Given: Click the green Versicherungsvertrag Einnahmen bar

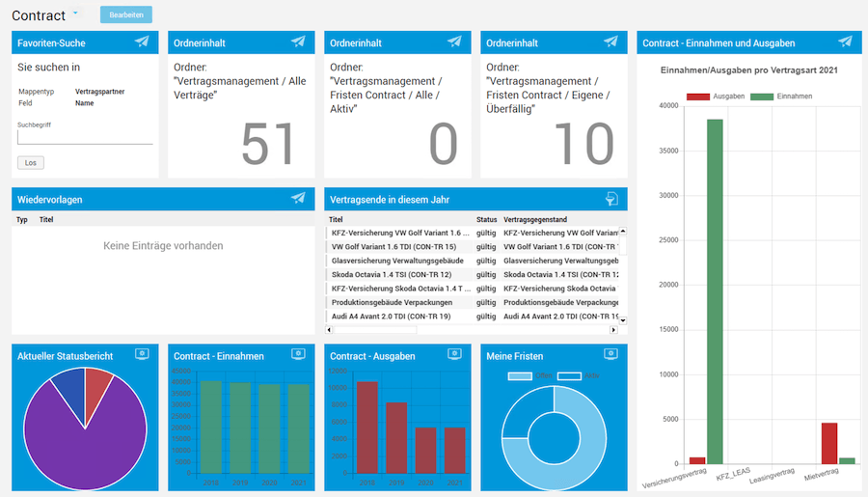Looking at the screenshot, I should (715, 291).
